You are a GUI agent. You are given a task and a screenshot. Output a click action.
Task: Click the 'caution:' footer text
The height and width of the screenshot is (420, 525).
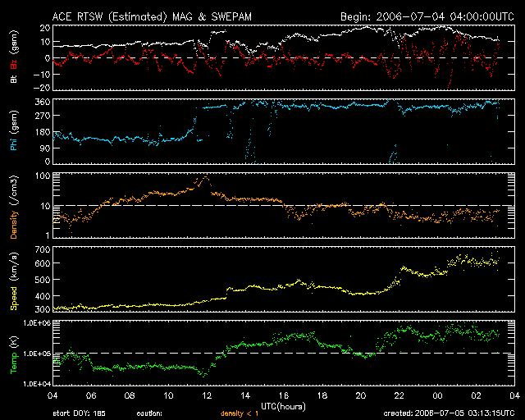[x=149, y=413]
